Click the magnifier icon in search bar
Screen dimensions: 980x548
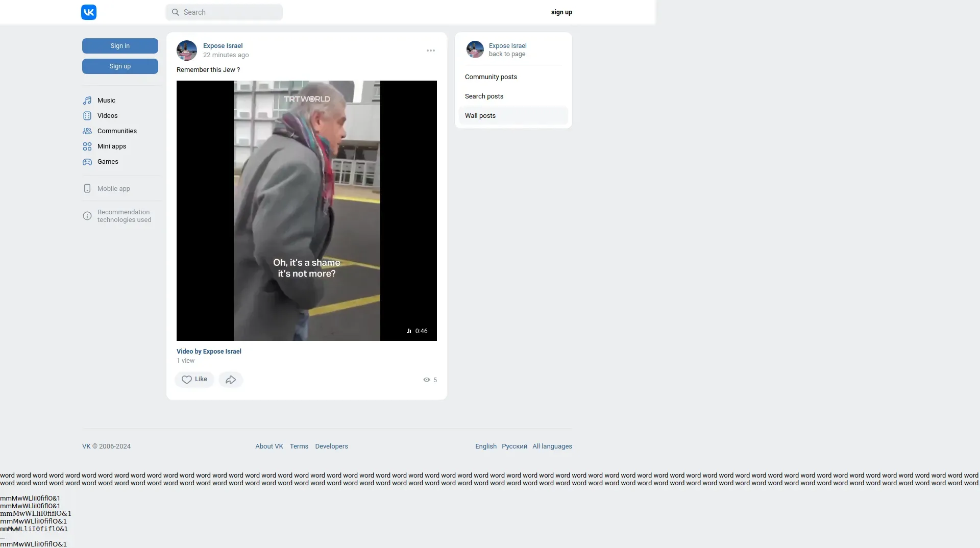click(175, 12)
